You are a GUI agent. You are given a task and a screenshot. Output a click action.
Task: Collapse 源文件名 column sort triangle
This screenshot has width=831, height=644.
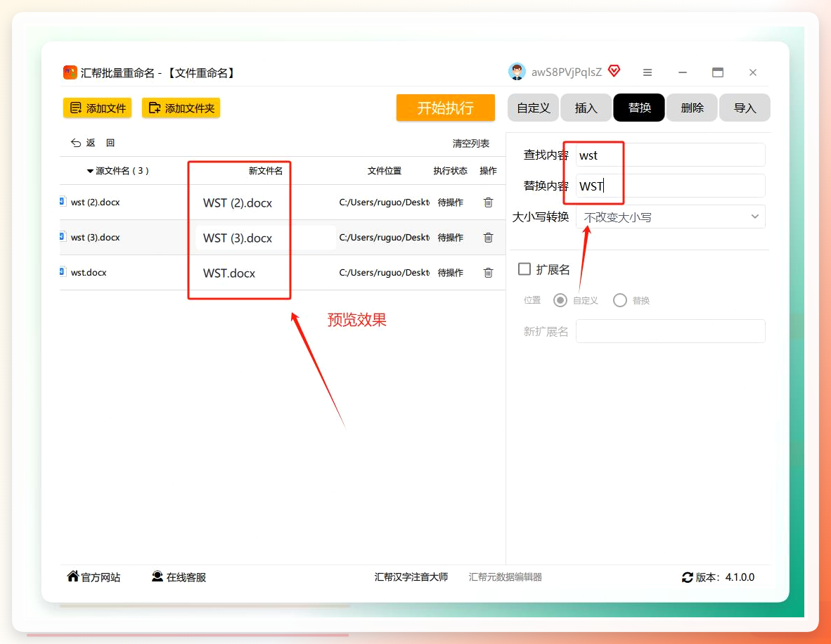click(90, 172)
